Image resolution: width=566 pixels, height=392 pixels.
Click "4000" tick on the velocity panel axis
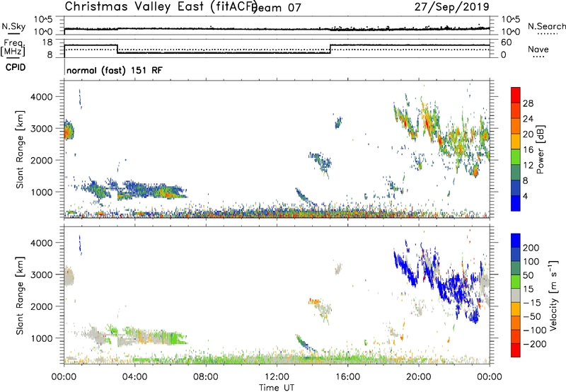pyautogui.click(x=42, y=243)
